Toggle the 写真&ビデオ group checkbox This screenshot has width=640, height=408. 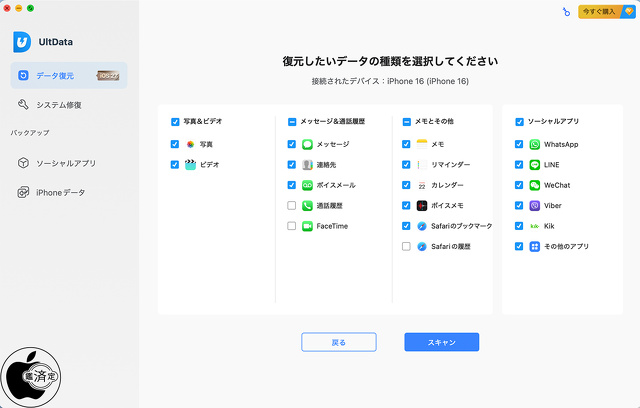point(175,122)
